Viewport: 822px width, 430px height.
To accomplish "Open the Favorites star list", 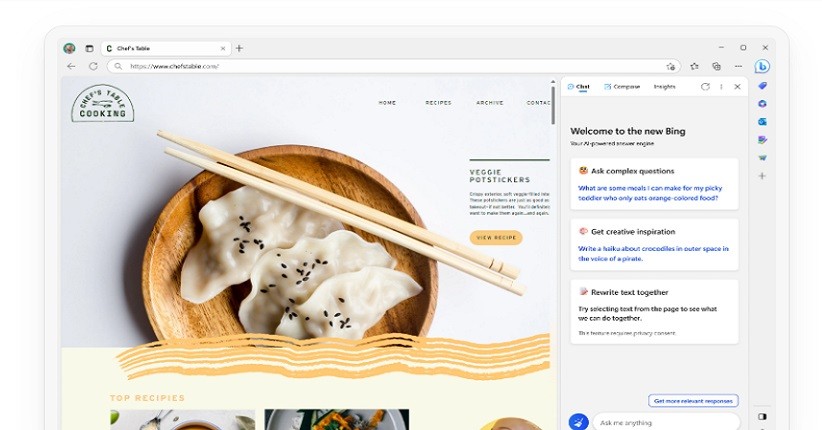I will pyautogui.click(x=695, y=67).
